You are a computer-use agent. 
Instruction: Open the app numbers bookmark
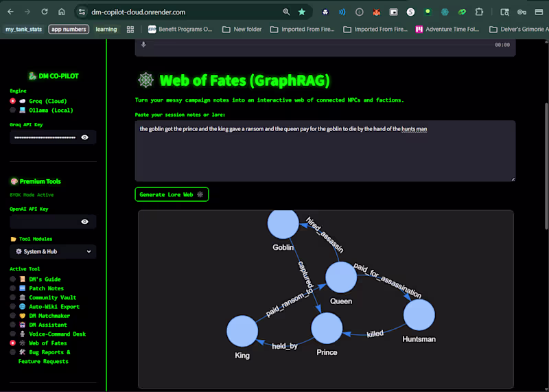[x=69, y=30]
